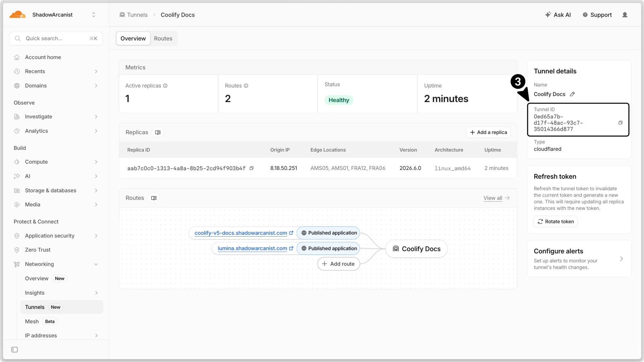This screenshot has height=362, width=644.
Task: Switch to the Overview tab
Action: coord(133,39)
